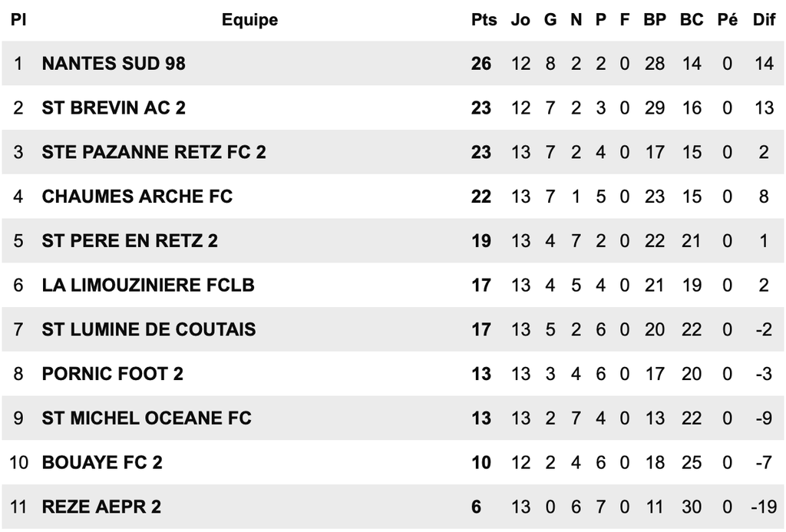Click ST MICHEL OCEANE FC name
This screenshot has width=786, height=532.
click(147, 418)
